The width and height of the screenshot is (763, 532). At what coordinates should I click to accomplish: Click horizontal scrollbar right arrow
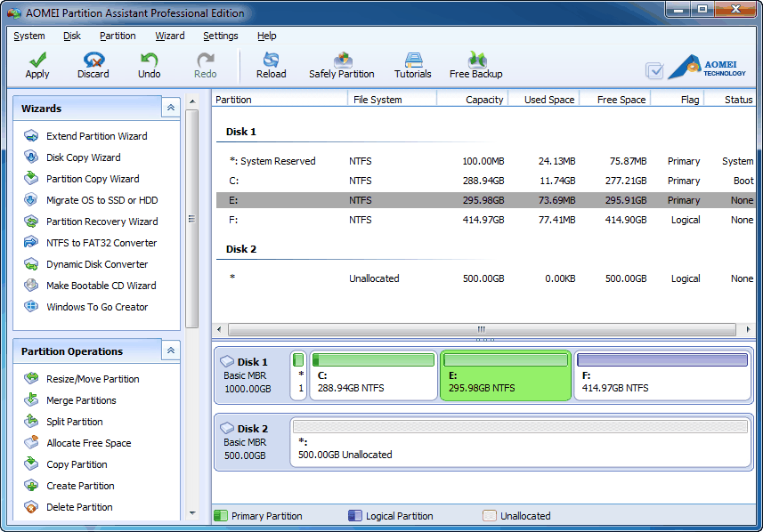748,330
